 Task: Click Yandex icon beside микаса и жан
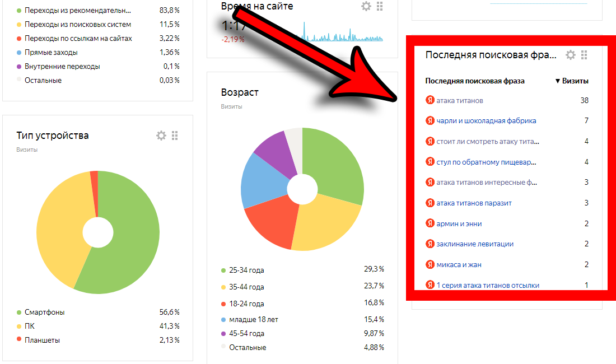coord(430,264)
